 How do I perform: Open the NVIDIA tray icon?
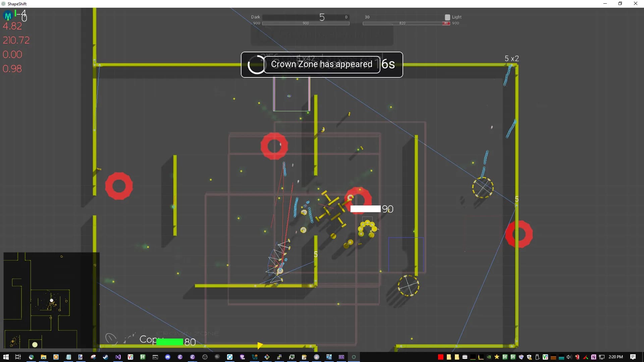(x=489, y=357)
